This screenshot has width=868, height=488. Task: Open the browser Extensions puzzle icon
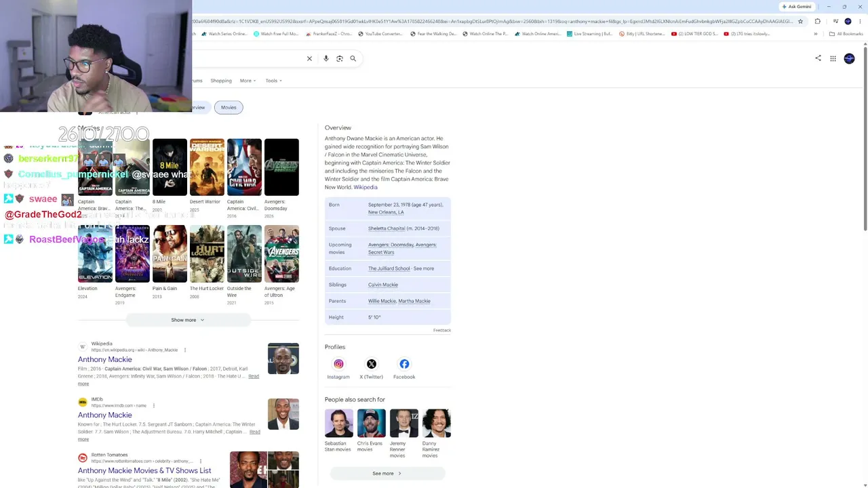coord(817,21)
